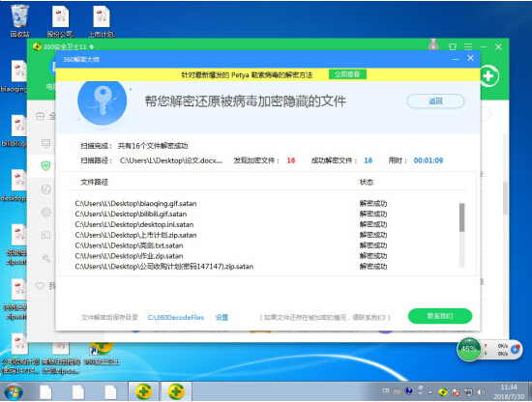Select the green shield icon in sidebar
532x402 pixels.
pyautogui.click(x=45, y=165)
